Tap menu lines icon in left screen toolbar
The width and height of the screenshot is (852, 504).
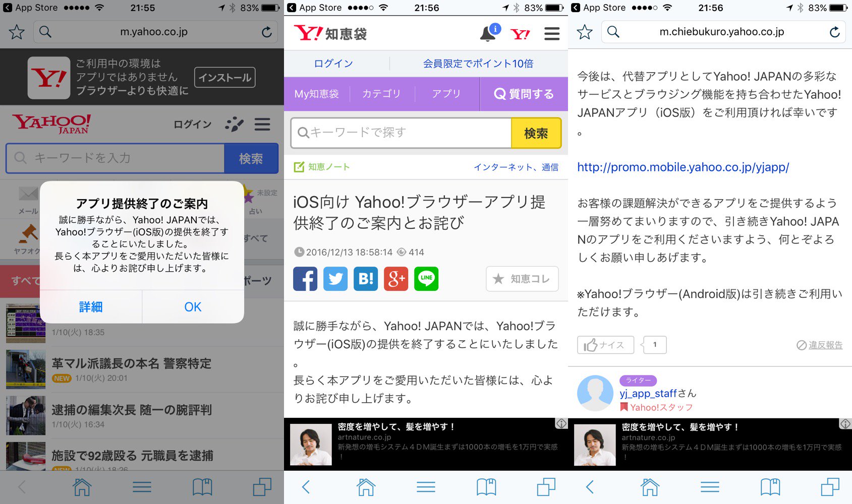coord(142,487)
